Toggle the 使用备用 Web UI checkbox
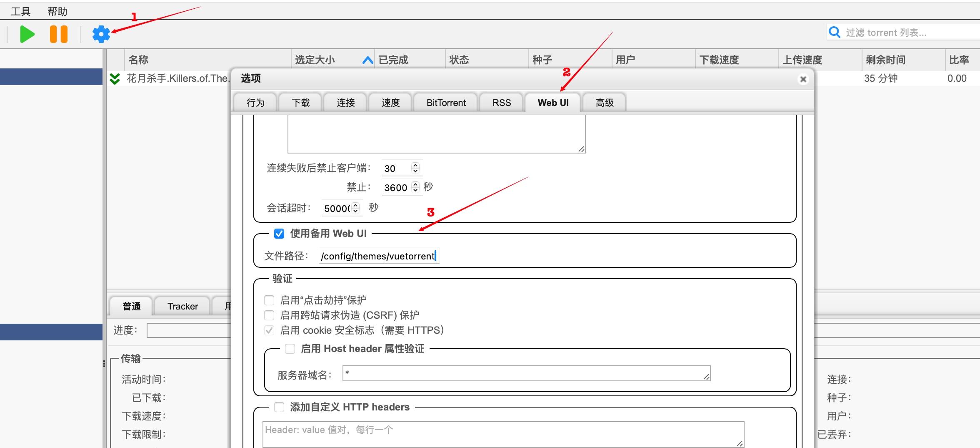The height and width of the screenshot is (448, 980). coord(279,234)
